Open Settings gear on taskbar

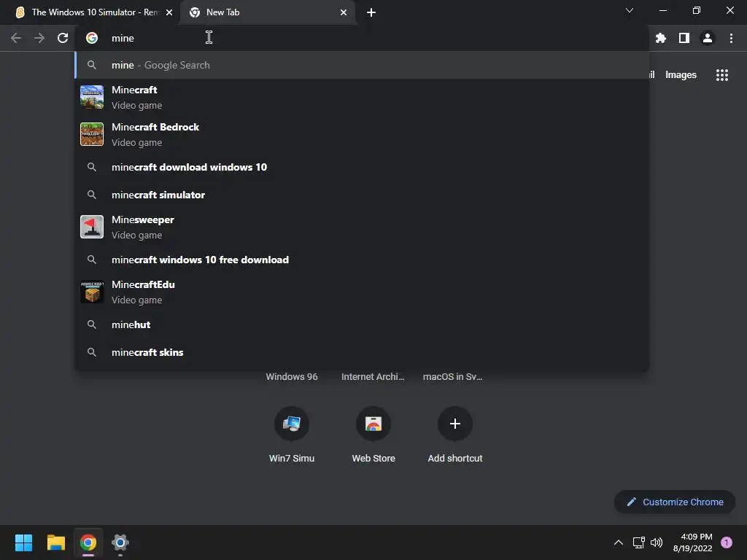120,542
